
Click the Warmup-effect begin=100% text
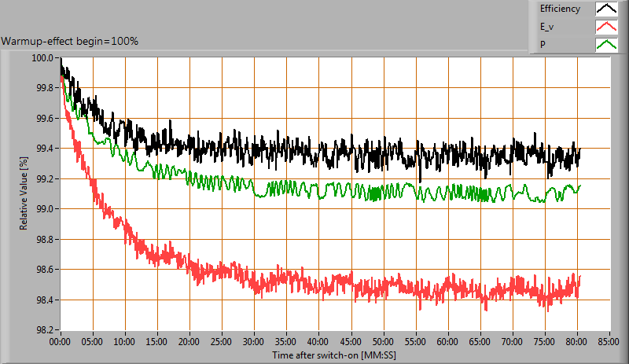tap(70, 41)
